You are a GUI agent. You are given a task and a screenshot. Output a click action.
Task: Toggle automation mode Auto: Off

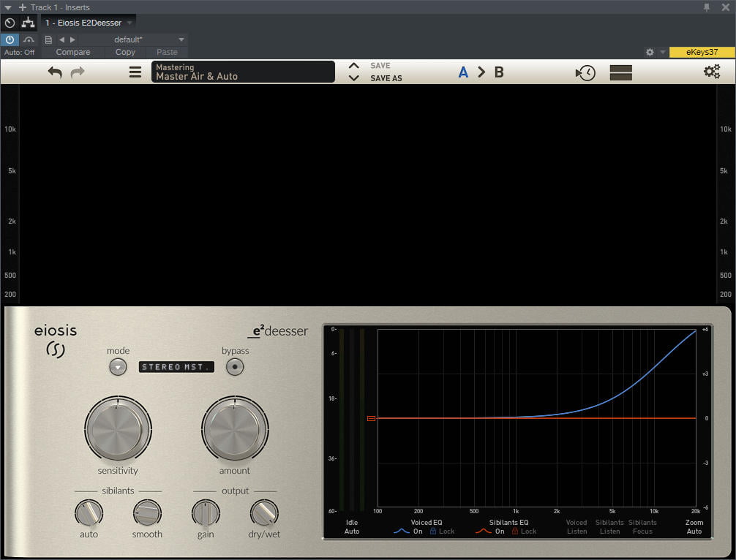click(x=19, y=52)
